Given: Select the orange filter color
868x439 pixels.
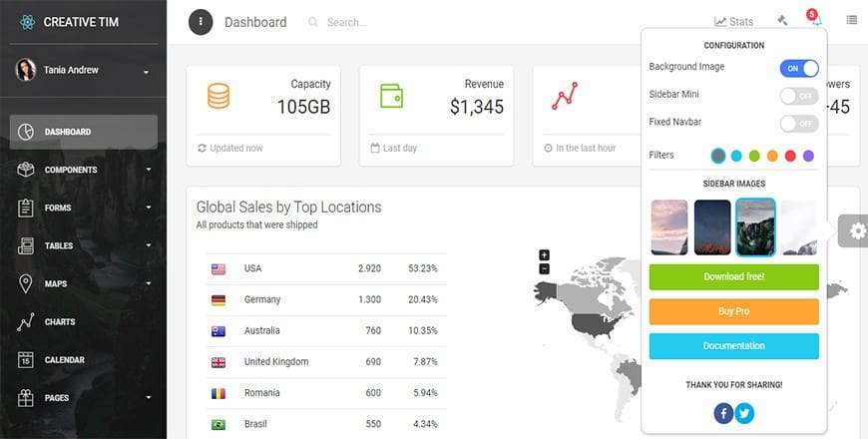Looking at the screenshot, I should pos(772,156).
